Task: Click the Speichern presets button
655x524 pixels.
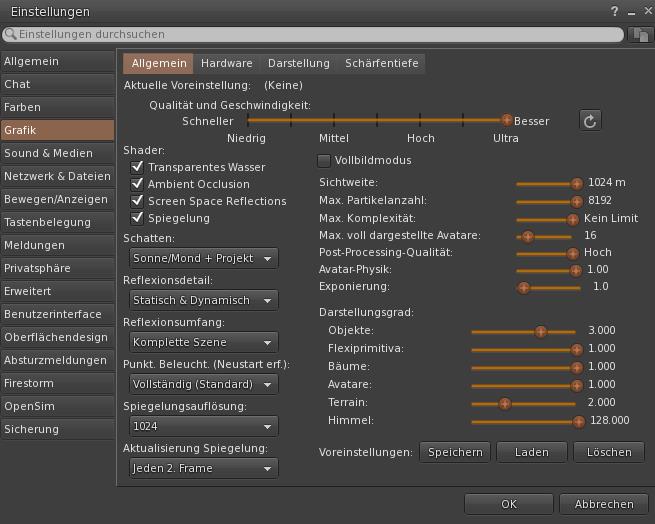Action: click(455, 452)
